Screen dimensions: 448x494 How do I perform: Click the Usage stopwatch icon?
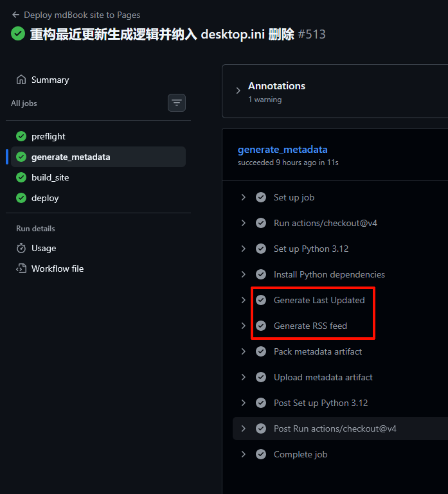21,248
